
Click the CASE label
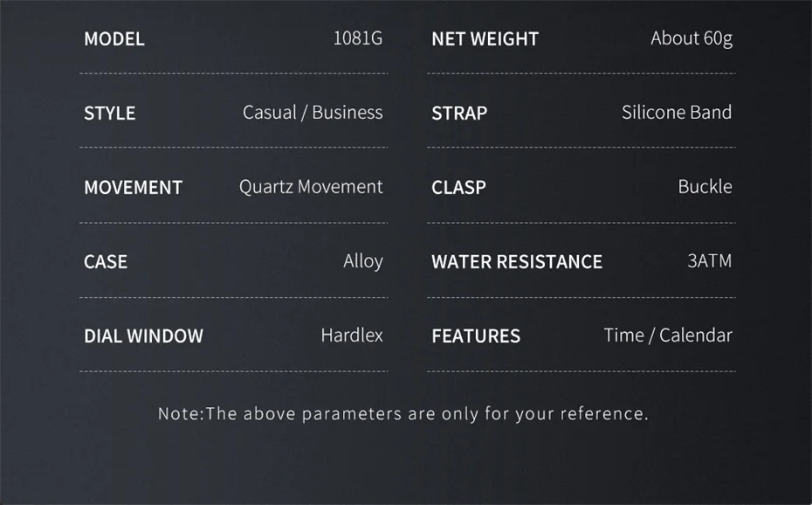[106, 262]
